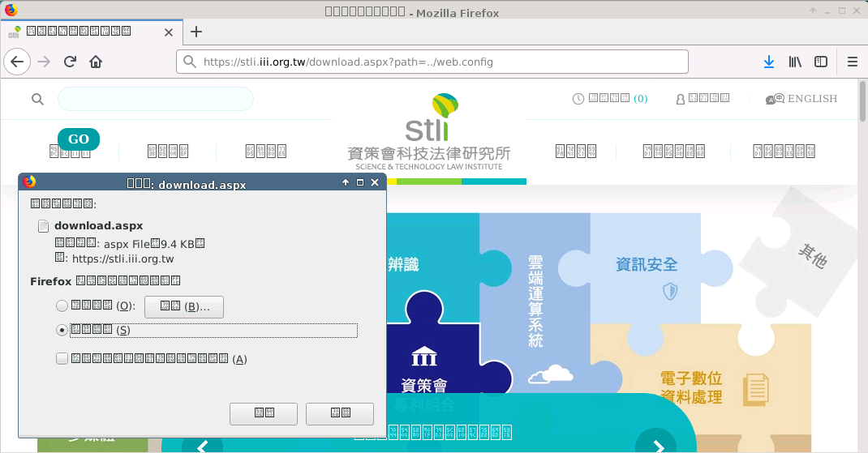Go to next slide with right chevron
868x453 pixels.
click(658, 446)
